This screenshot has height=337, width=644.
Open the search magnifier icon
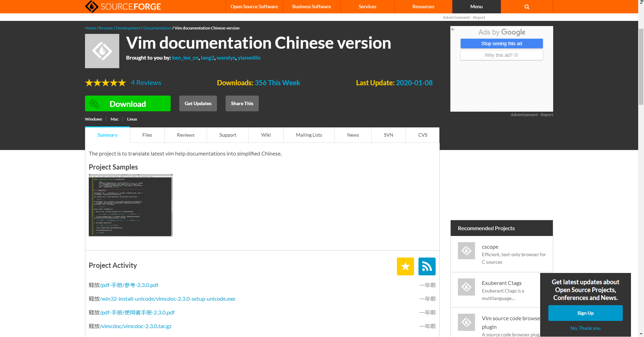coord(527,7)
